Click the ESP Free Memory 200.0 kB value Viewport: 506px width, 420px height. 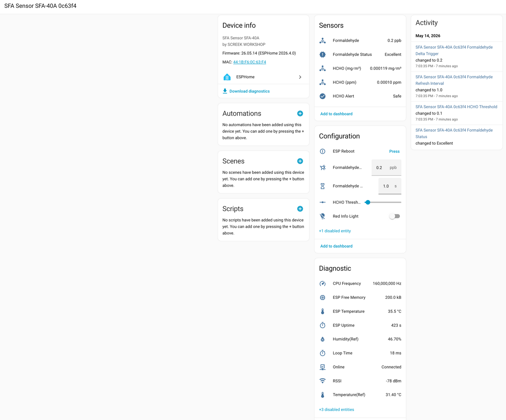click(393, 297)
